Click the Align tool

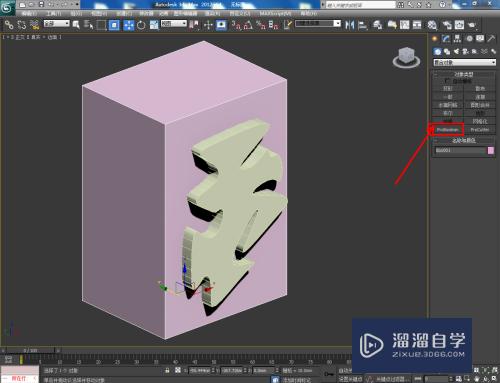363,25
